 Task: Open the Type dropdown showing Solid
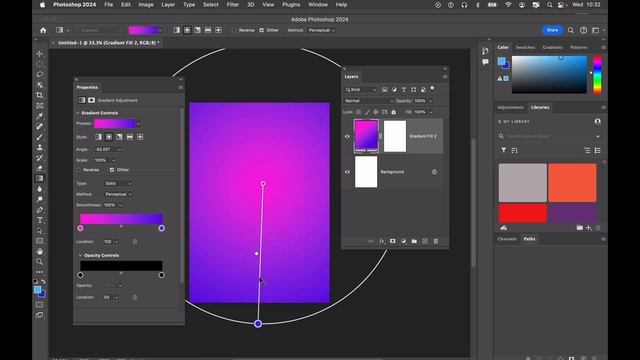click(118, 184)
